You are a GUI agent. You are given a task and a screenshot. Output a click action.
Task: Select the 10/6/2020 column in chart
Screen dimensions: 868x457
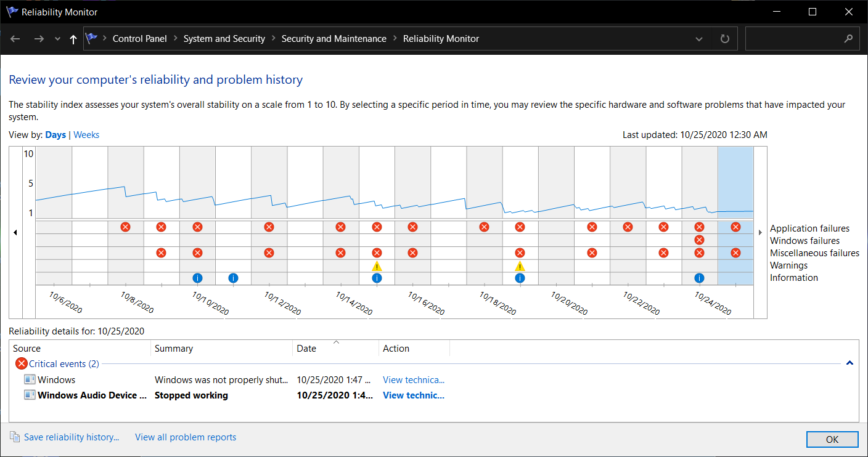[x=54, y=216]
